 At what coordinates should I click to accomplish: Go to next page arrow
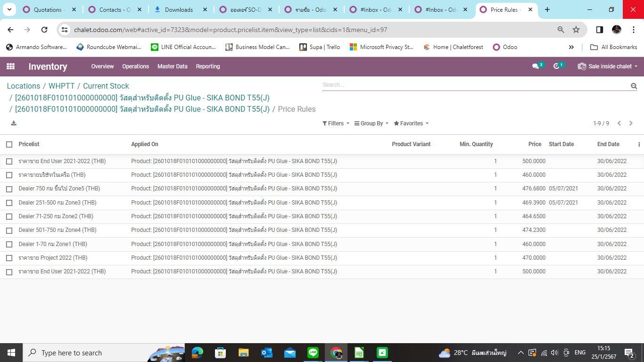tap(631, 123)
